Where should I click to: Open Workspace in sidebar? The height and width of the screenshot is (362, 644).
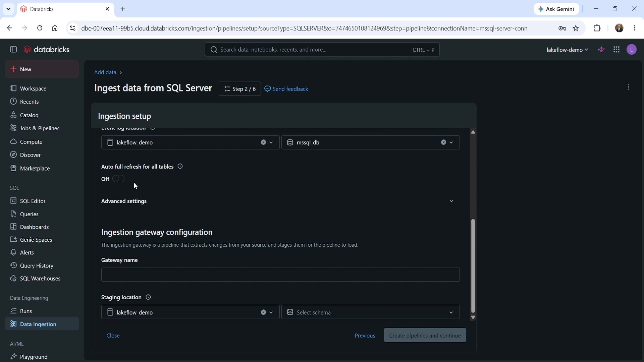coord(42,88)
